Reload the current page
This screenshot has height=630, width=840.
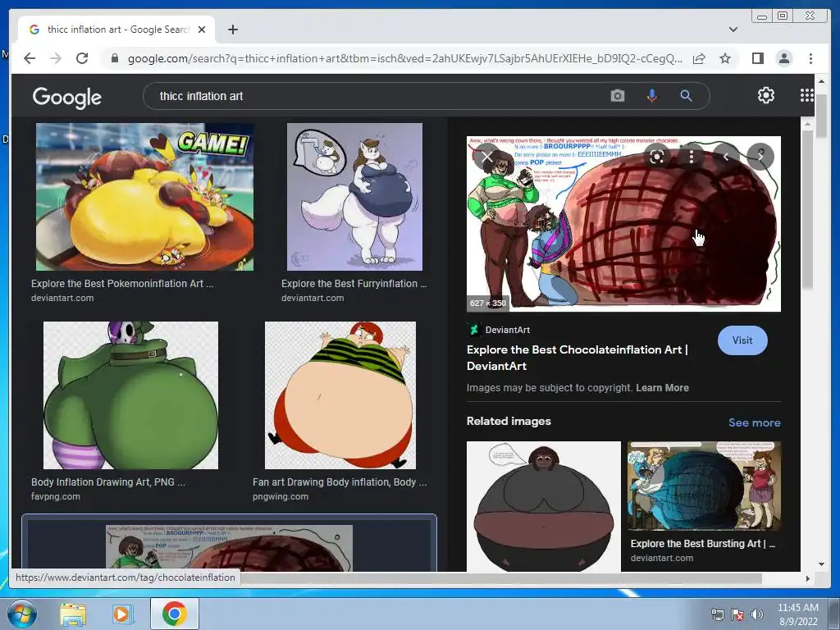(x=82, y=58)
